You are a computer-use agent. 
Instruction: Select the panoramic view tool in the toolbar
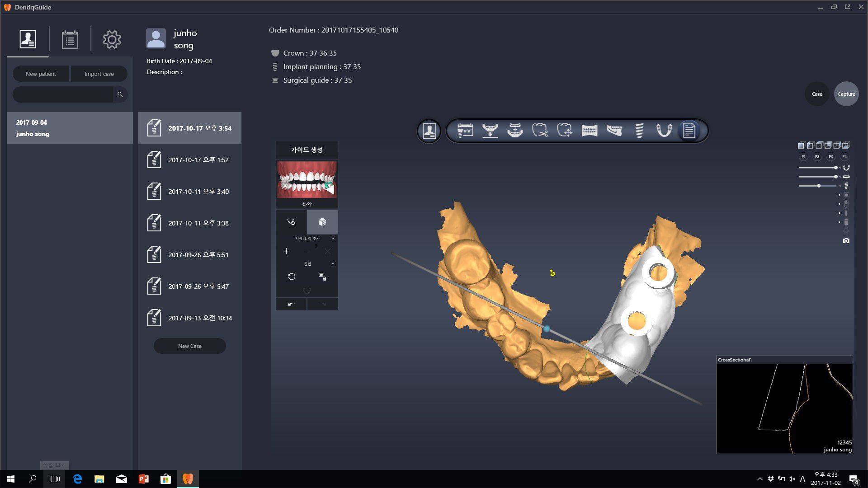pyautogui.click(x=589, y=131)
